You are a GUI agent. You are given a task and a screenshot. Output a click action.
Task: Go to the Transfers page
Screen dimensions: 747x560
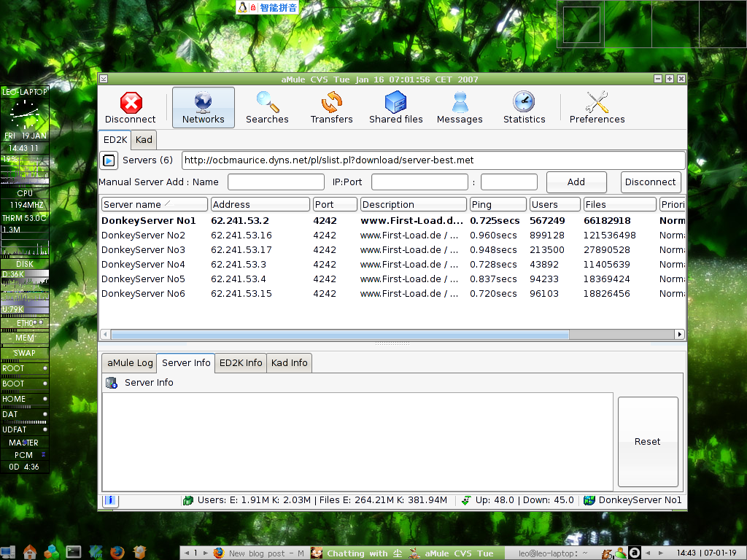pos(332,108)
